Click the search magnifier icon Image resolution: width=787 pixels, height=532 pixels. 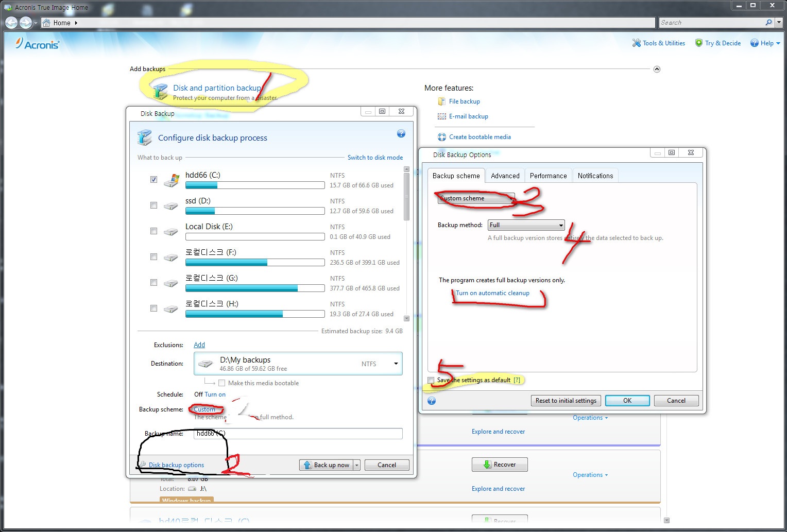(x=768, y=22)
